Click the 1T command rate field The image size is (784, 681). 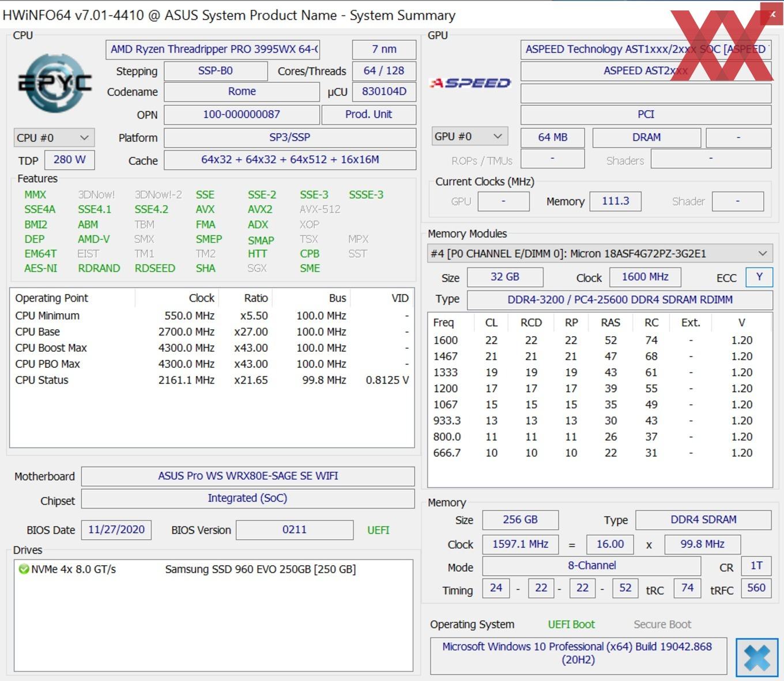tap(756, 566)
